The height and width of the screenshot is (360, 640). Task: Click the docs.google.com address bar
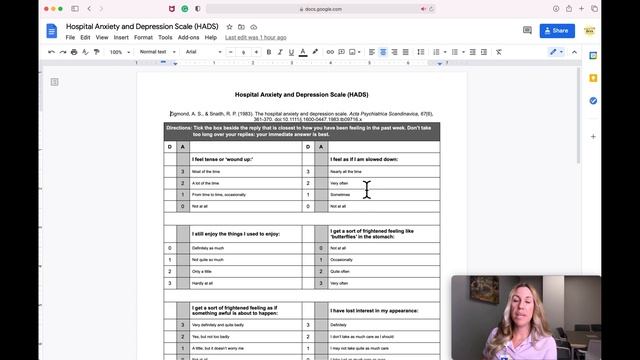point(321,9)
